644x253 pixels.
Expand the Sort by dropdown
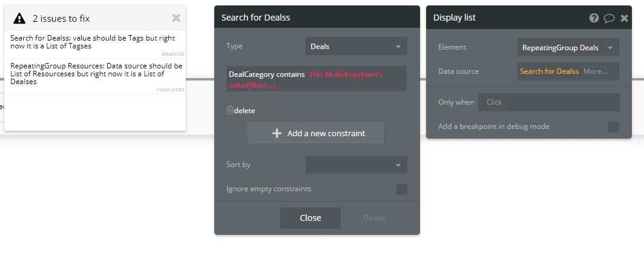pos(356,165)
